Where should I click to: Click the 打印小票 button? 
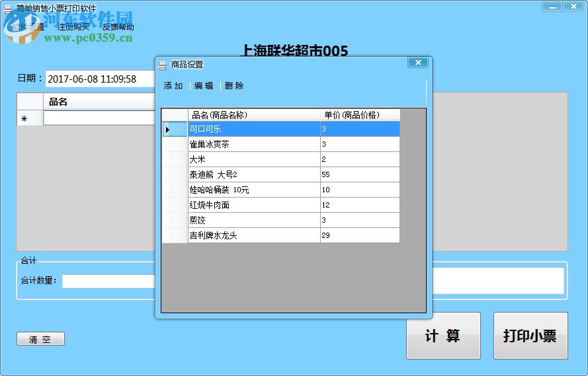click(x=530, y=336)
